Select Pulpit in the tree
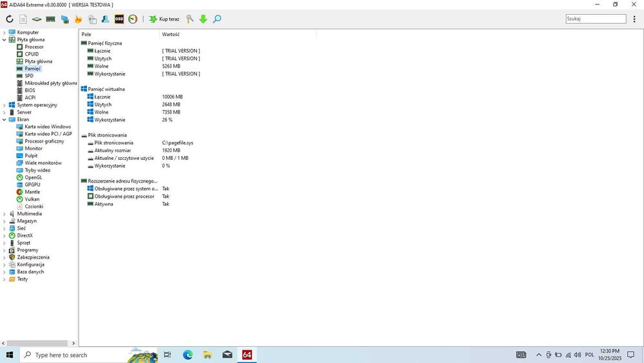The width and height of the screenshot is (644, 363). point(31,156)
